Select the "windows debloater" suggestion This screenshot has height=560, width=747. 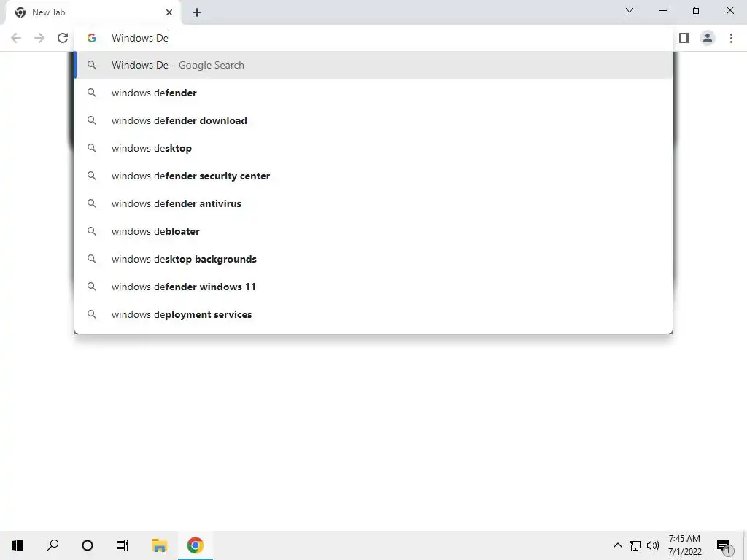373,231
